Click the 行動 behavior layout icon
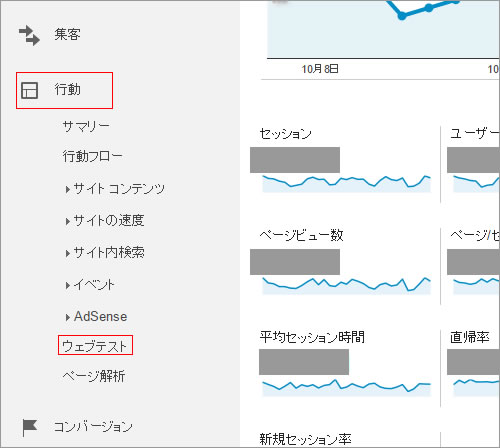The image size is (500, 448). (29, 90)
